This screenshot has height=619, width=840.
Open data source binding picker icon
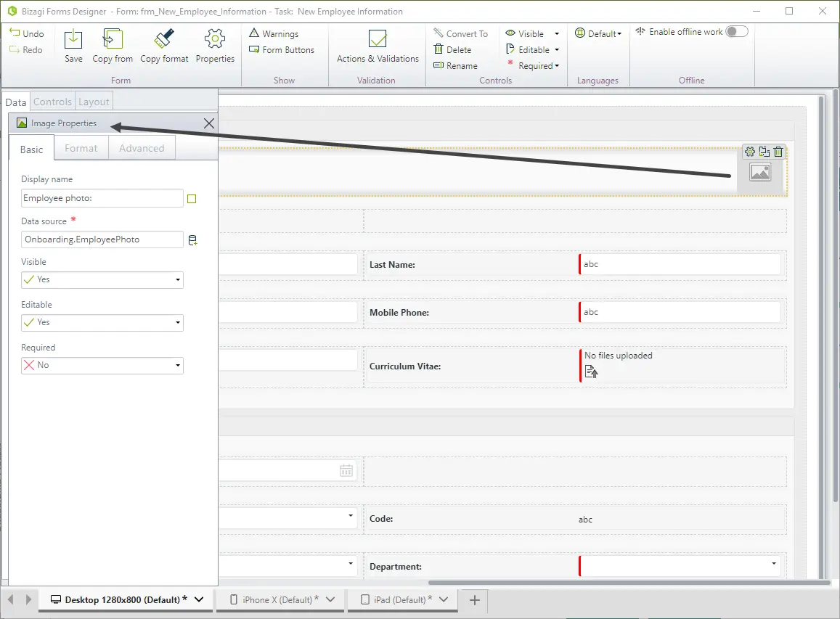pyautogui.click(x=193, y=240)
